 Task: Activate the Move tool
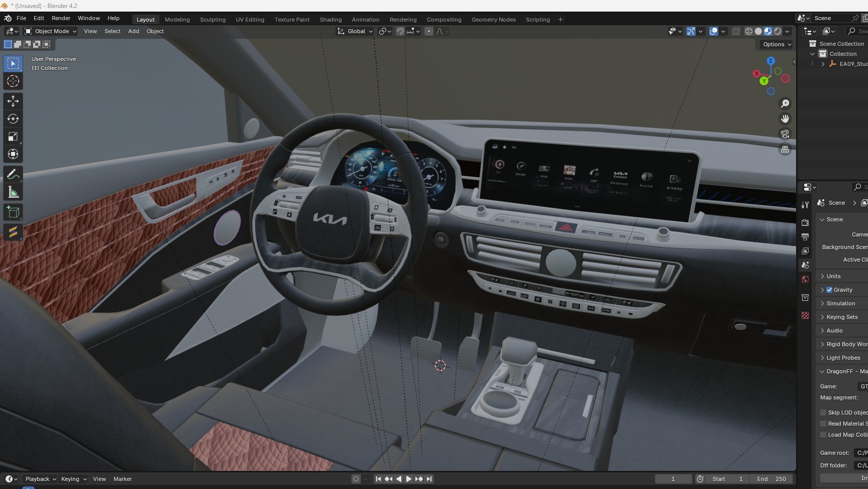(13, 101)
